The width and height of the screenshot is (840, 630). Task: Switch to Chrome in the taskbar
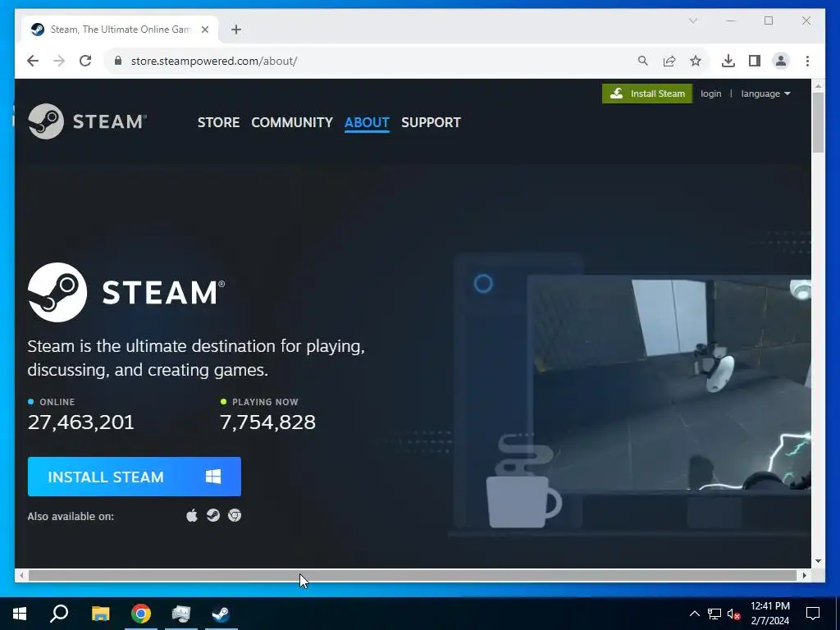141,614
